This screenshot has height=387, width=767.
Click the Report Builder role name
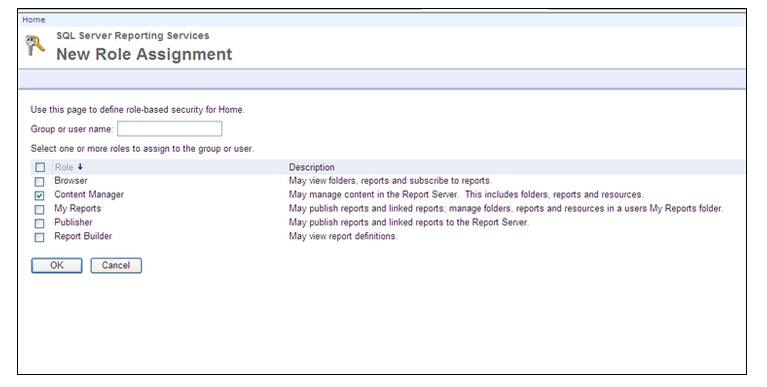click(83, 236)
